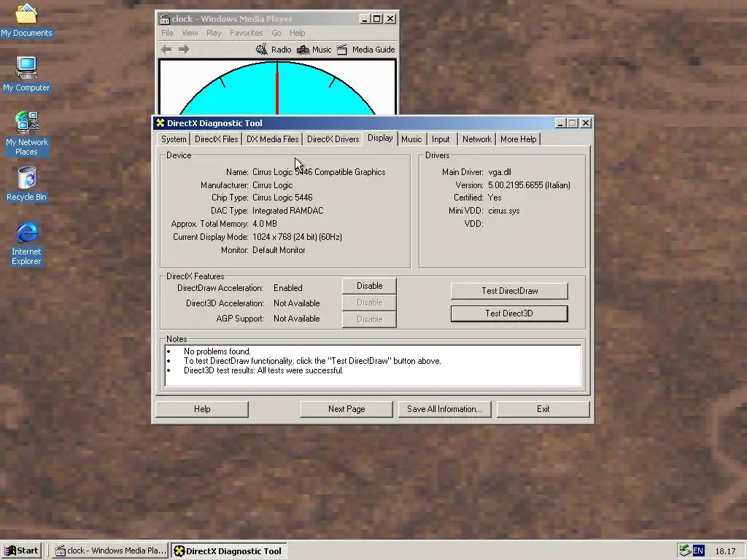Viewport: 747px width, 560px height.
Task: Switch to the Network tab
Action: click(476, 139)
